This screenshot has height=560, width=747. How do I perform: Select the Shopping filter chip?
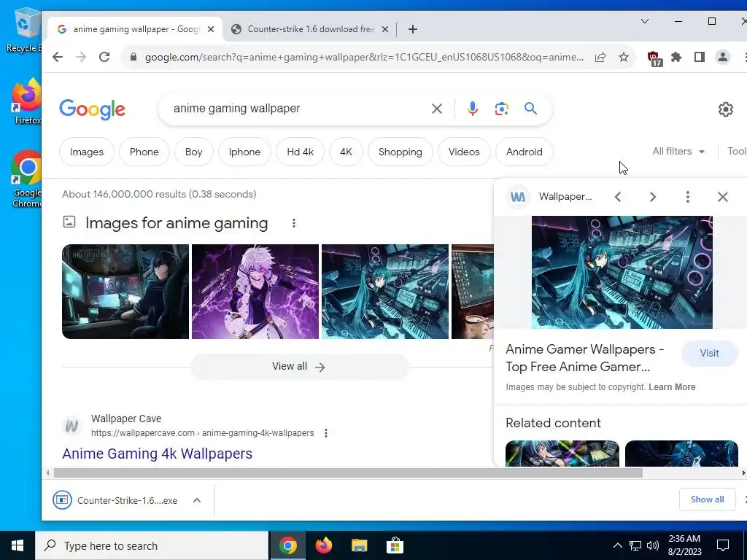pos(400,152)
